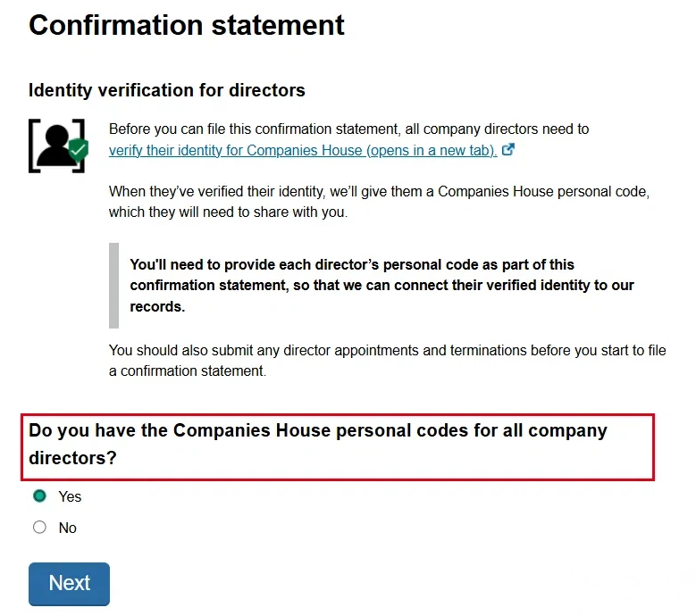Click the Identity verification for directors subheading

coord(167,90)
